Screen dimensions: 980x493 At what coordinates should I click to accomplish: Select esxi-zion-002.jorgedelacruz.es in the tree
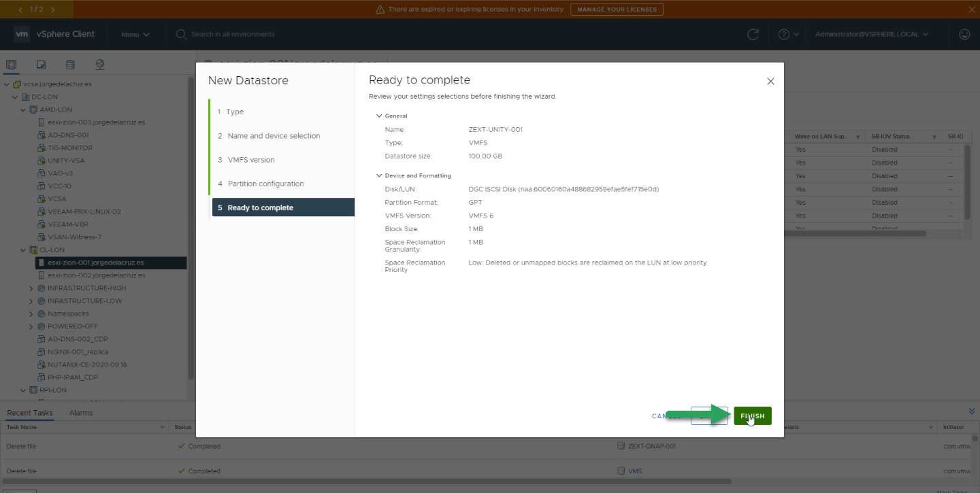(x=97, y=275)
